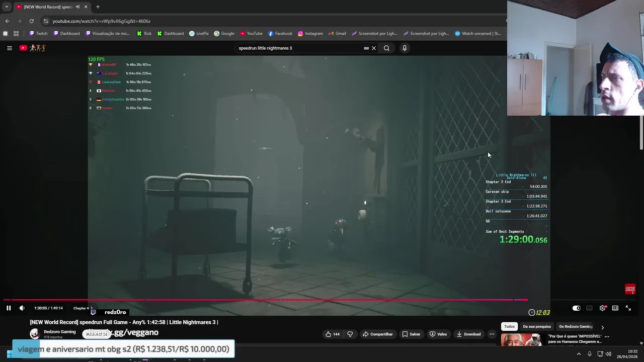Go to YouTube home via logo

point(32,48)
